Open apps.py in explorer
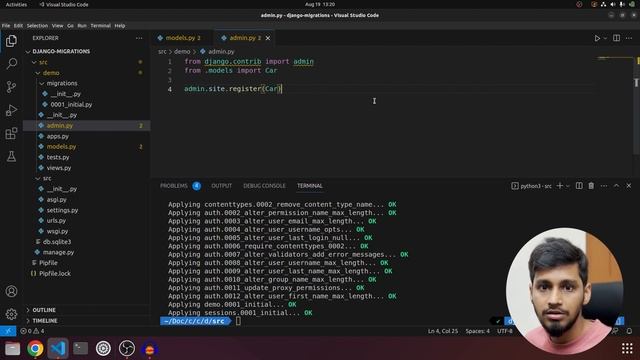 58,136
